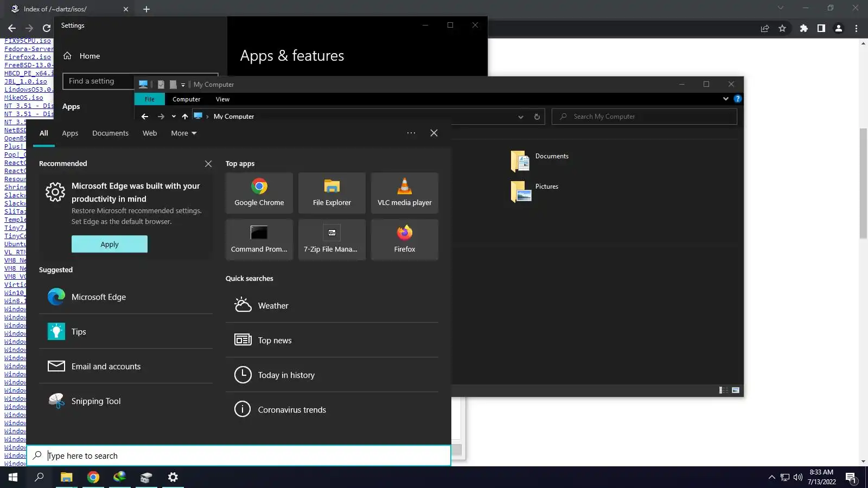The height and width of the screenshot is (488, 868).
Task: Open the address bar history dropdown
Action: [x=521, y=117]
